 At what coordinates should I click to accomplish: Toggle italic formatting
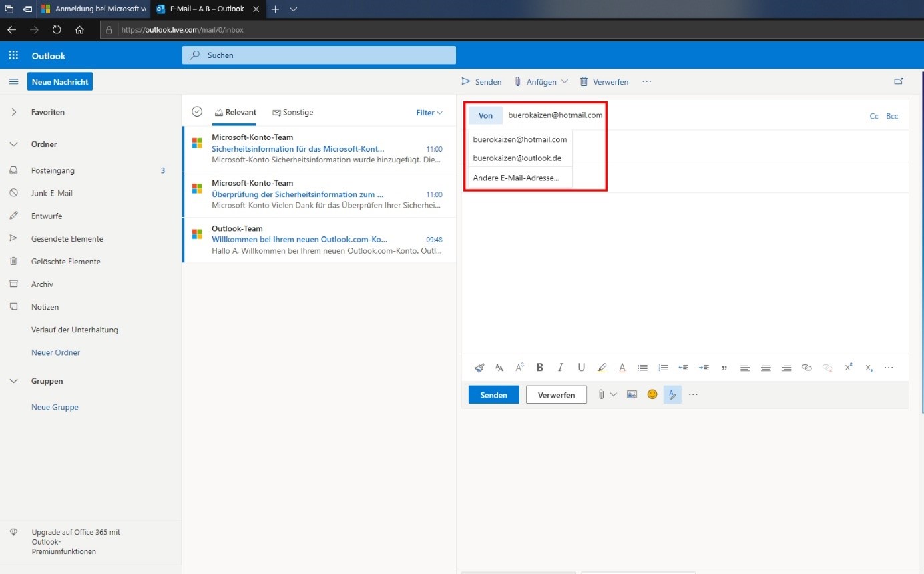coord(561,368)
